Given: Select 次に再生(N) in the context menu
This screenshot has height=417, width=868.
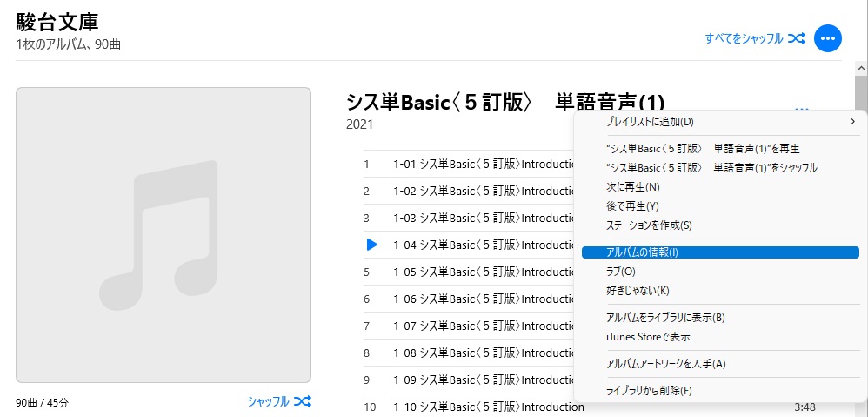Looking at the screenshot, I should (721, 187).
